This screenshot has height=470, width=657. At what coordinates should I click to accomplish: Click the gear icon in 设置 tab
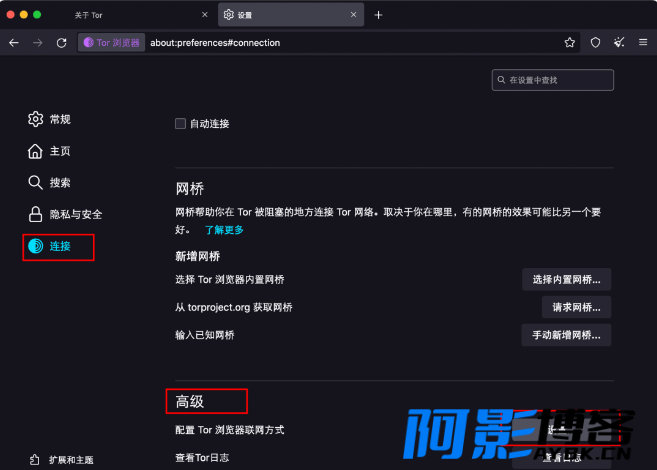coord(228,15)
